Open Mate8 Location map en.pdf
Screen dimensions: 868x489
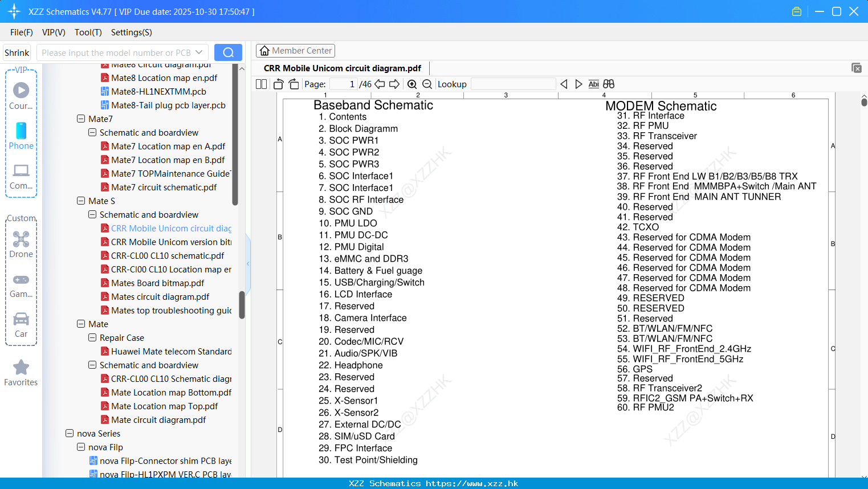click(x=164, y=78)
